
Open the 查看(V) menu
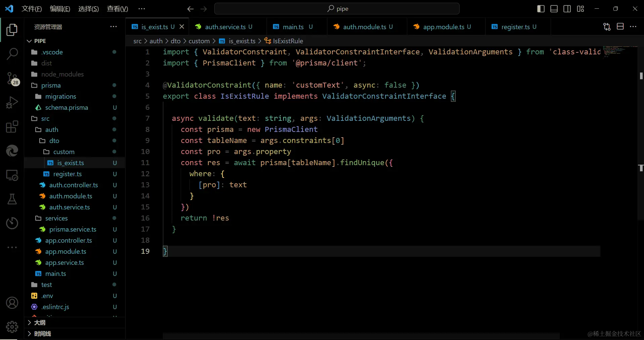(117, 9)
